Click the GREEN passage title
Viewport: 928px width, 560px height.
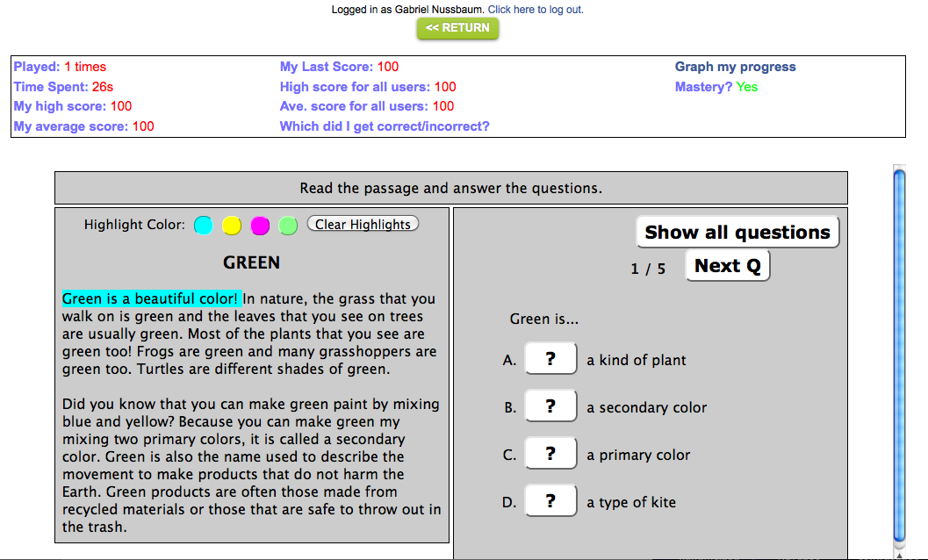coord(251,262)
